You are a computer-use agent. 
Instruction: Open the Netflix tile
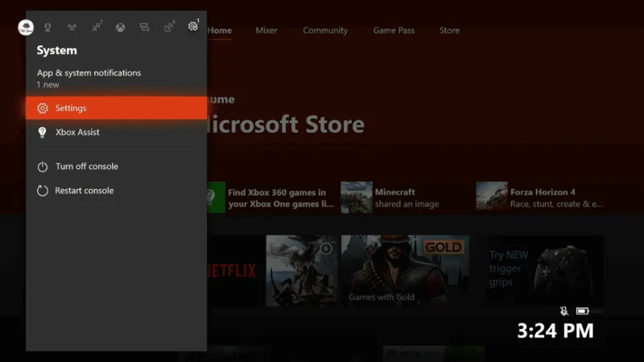[235, 270]
